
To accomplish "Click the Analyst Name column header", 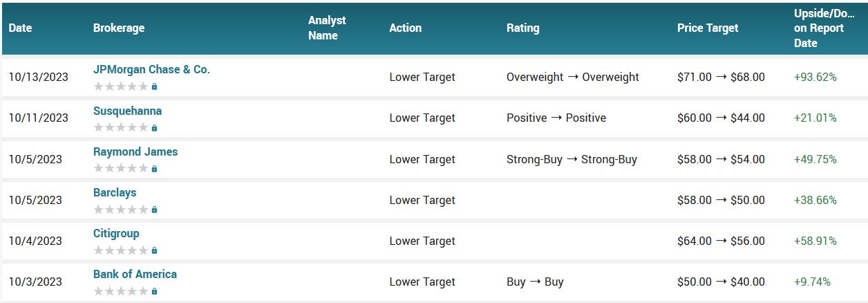I will (327, 28).
